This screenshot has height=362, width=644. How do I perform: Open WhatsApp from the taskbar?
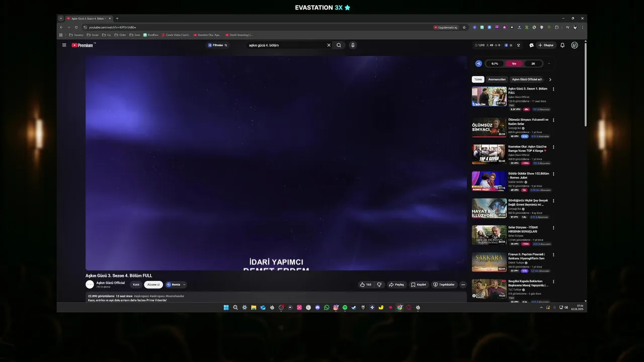(327, 307)
